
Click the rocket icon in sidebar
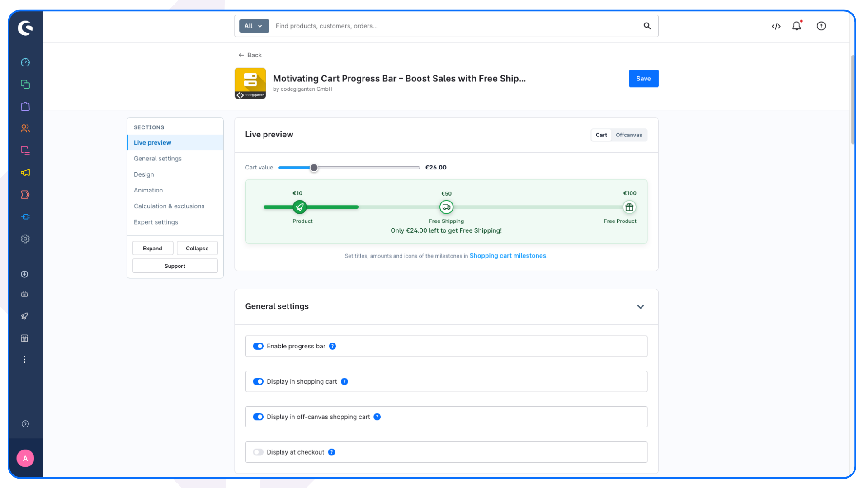25,316
